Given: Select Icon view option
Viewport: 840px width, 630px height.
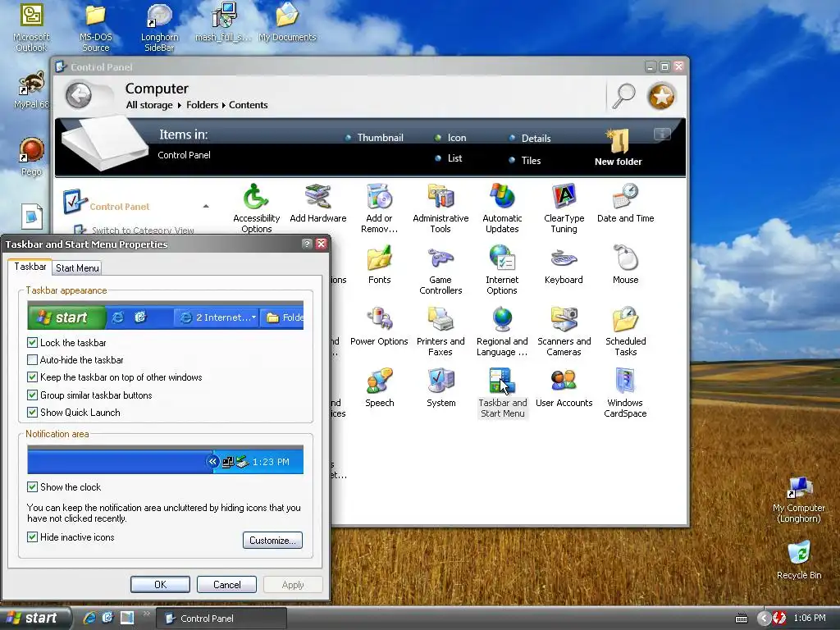Looking at the screenshot, I should click(x=450, y=138).
